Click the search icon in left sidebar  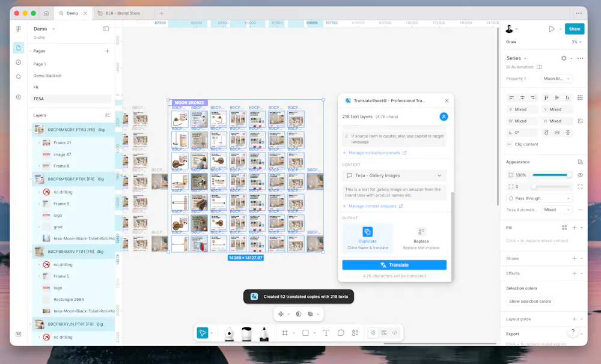coord(19,77)
